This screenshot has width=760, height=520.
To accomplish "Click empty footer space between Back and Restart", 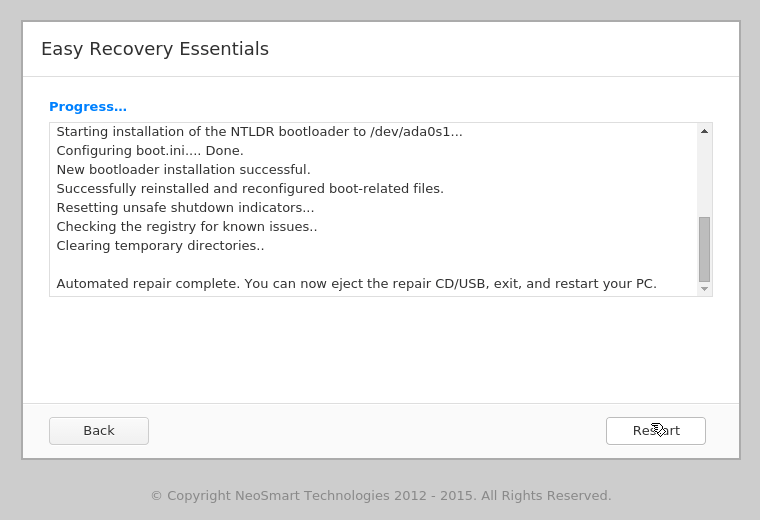I will click(x=377, y=431).
